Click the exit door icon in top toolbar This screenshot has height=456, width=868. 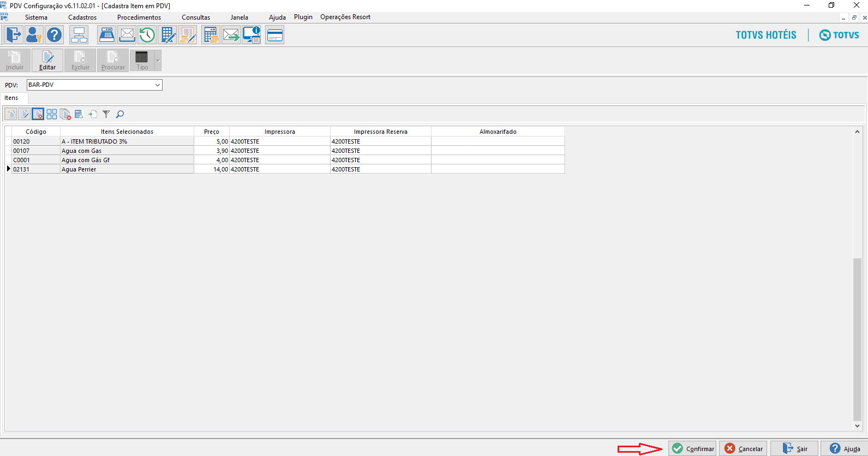(x=13, y=35)
